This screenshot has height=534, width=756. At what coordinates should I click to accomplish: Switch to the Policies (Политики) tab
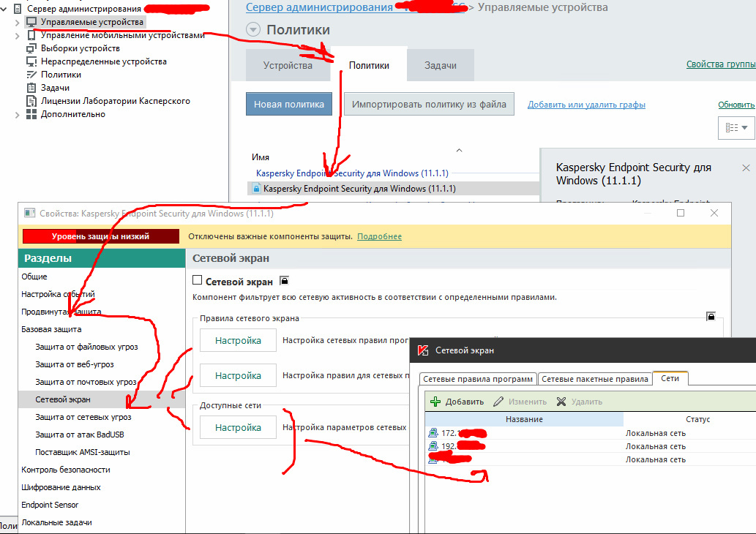369,65
